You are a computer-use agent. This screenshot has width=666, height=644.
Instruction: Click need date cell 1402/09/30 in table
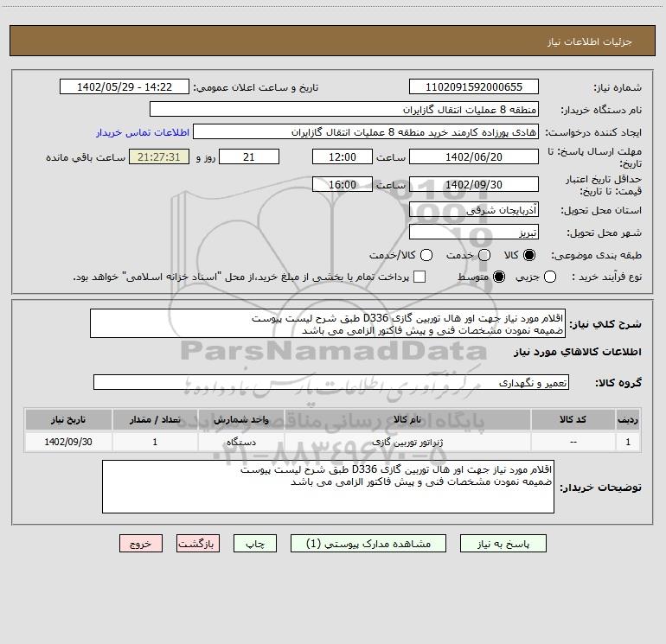68,442
